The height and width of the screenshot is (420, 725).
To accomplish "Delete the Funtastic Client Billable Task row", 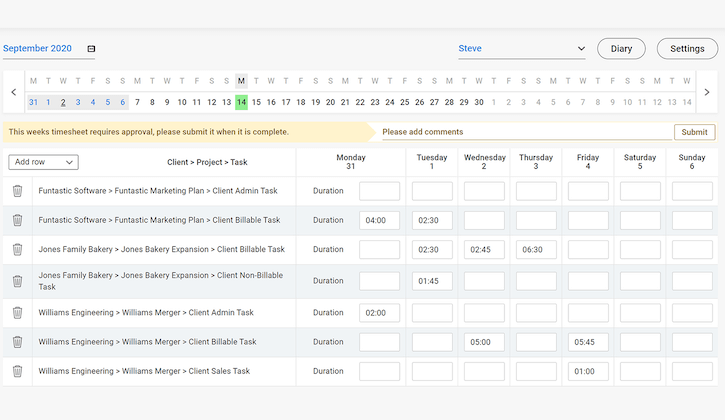I will (17, 220).
